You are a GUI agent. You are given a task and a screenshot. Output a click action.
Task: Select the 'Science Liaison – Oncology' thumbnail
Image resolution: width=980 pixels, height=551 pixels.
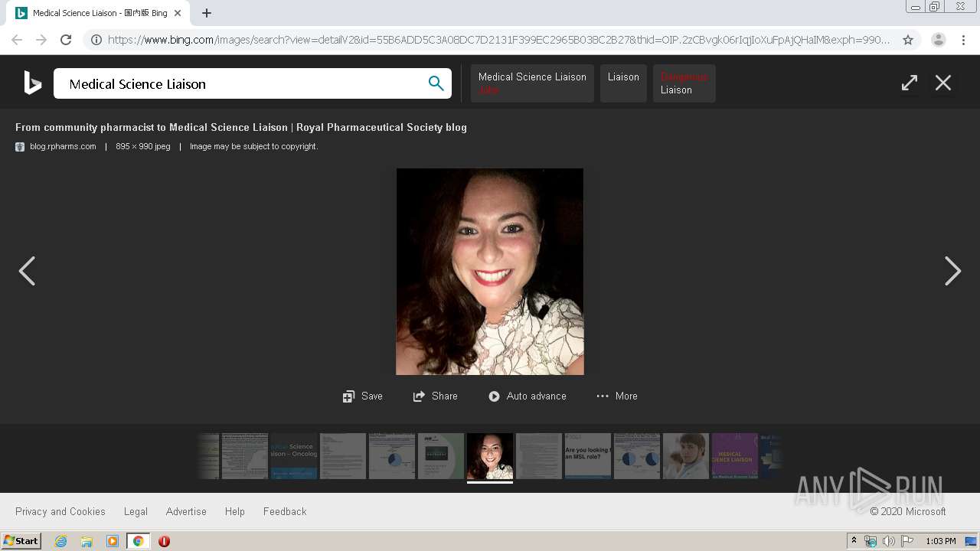[x=294, y=456]
